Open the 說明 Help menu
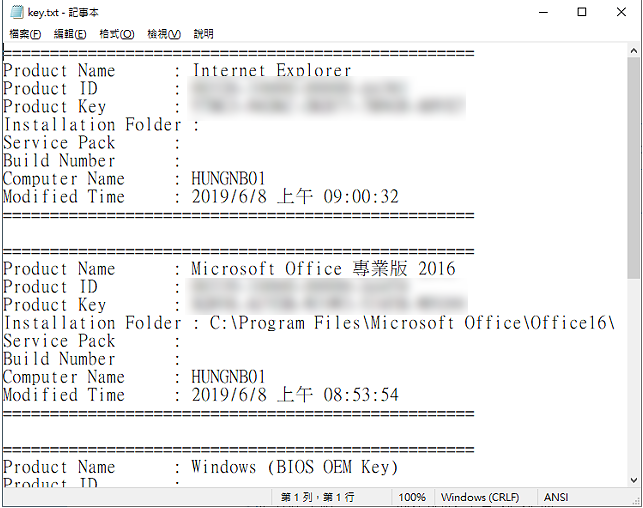The height and width of the screenshot is (508, 643). click(x=203, y=34)
